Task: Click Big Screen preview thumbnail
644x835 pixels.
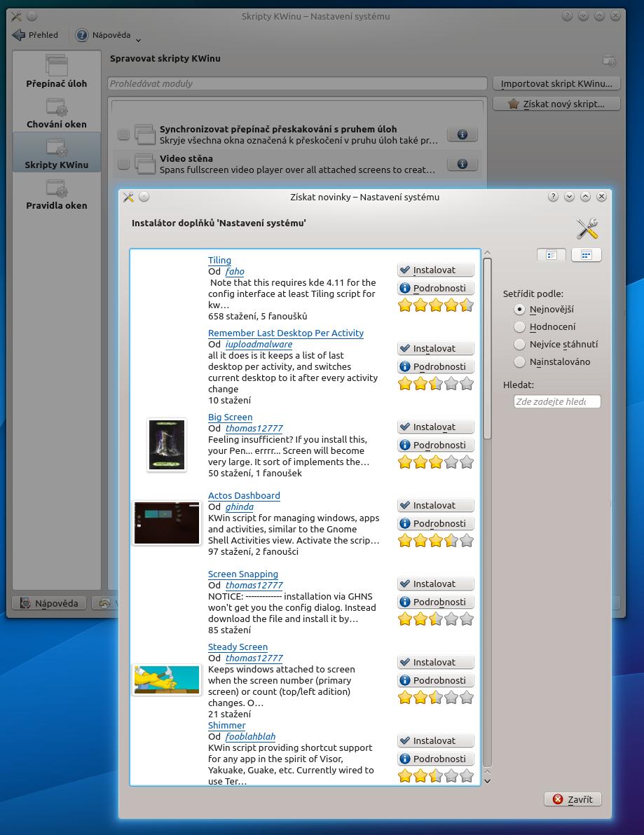Action: [x=167, y=445]
